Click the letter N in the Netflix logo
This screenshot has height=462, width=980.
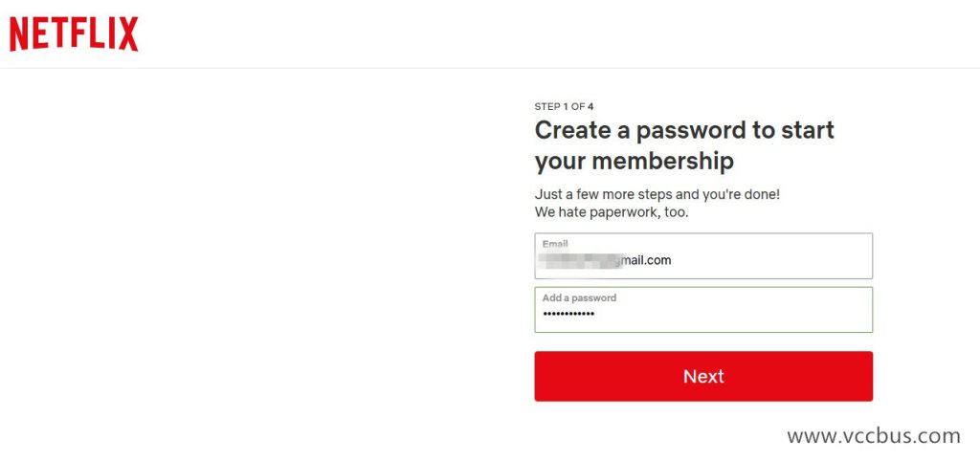click(19, 34)
